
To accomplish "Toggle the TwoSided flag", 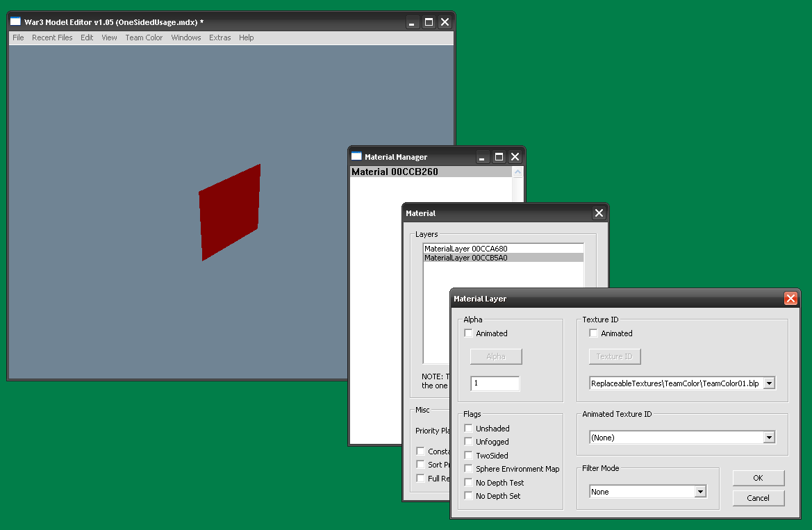I will point(469,456).
